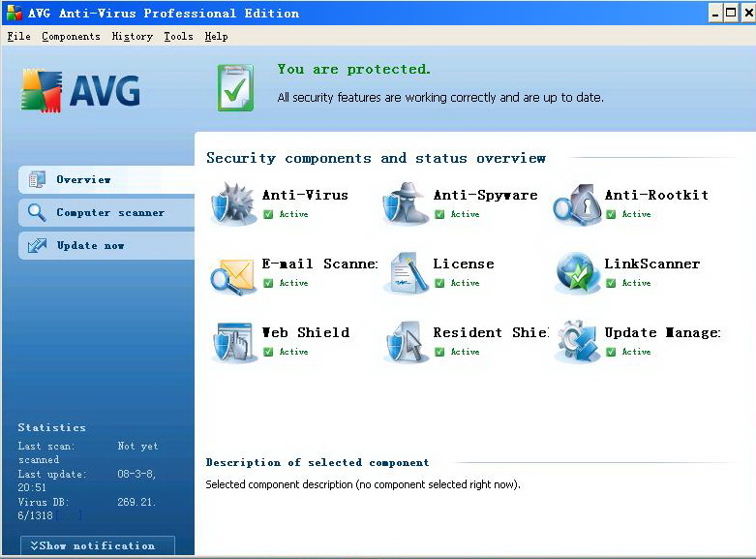Click LinkScanner Active status checkmark
Image resolution: width=756 pixels, height=559 pixels.
[611, 283]
